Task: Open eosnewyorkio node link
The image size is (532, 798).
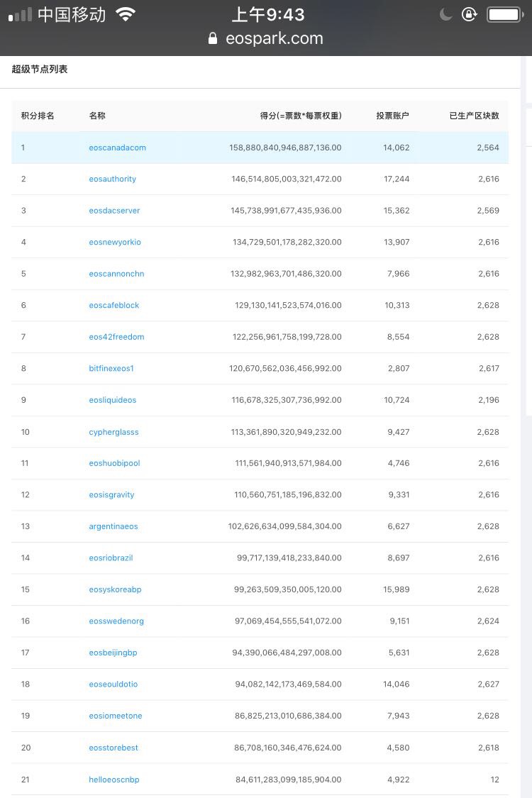Action: pos(114,243)
